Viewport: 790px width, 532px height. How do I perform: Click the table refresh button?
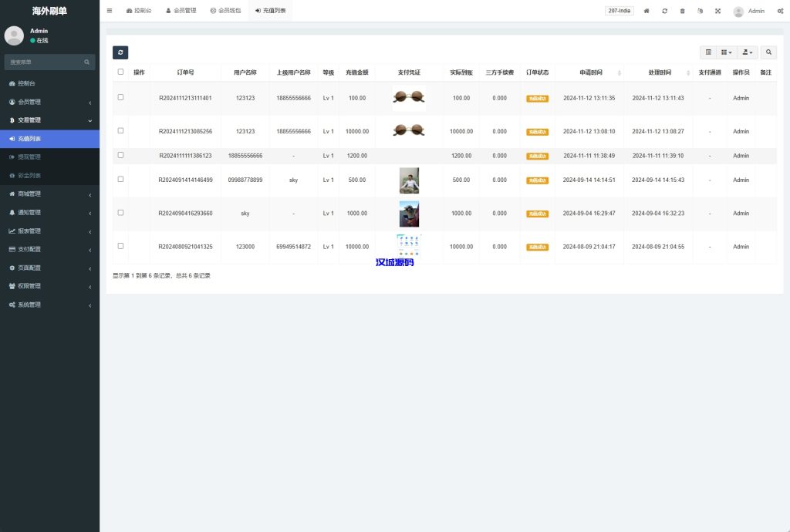pyautogui.click(x=120, y=52)
